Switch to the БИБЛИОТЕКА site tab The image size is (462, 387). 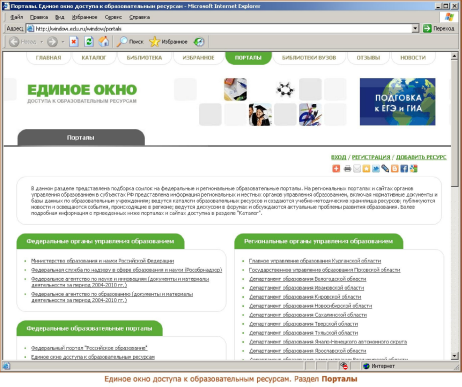(144, 58)
